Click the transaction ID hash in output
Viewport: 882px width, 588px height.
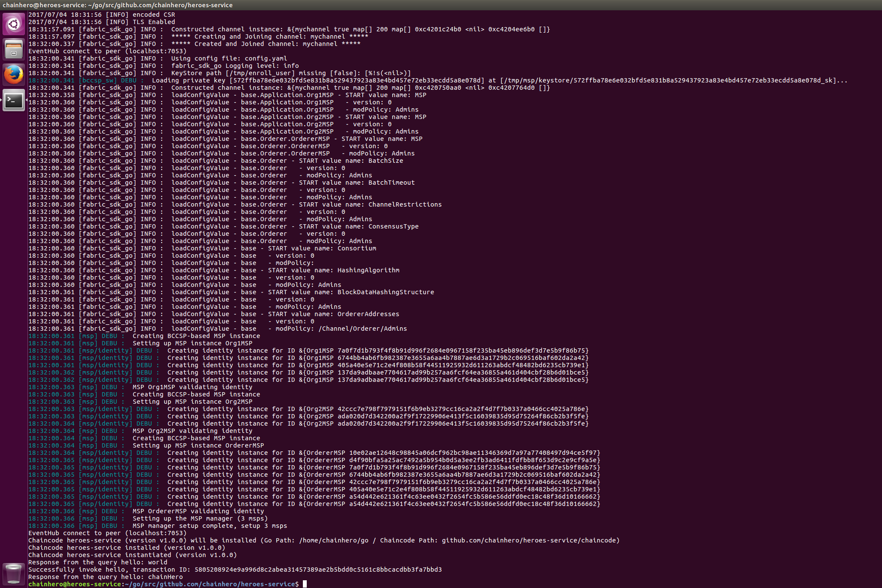[318, 570]
